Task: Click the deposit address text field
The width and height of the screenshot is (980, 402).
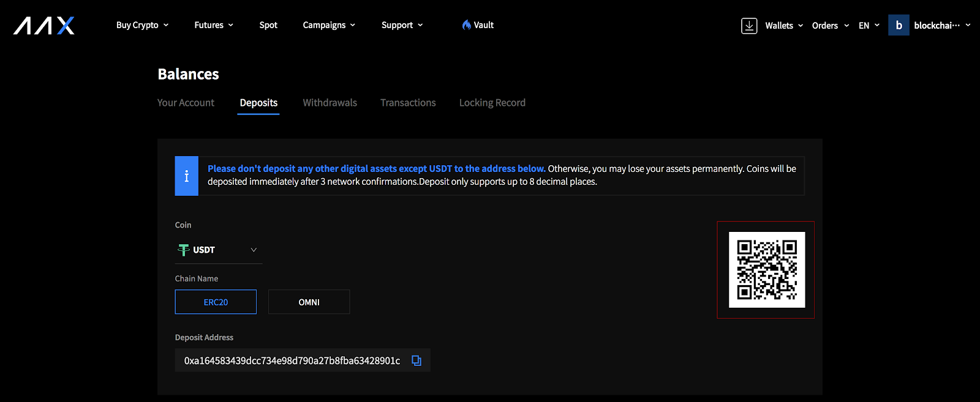Action: [x=303, y=360]
